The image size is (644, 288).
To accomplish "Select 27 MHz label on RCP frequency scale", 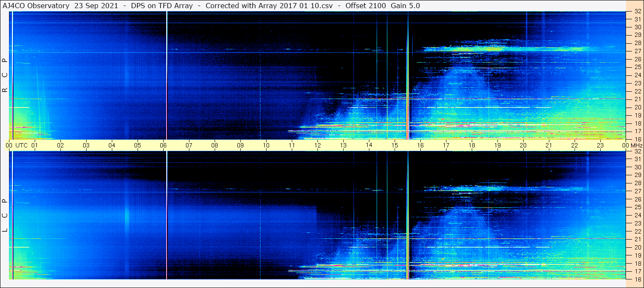I will click(x=637, y=51).
